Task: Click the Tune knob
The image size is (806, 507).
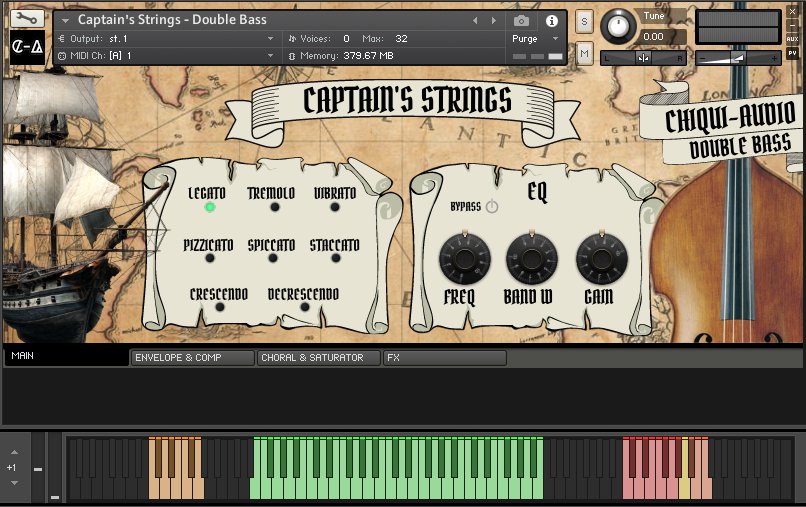Action: coord(620,26)
